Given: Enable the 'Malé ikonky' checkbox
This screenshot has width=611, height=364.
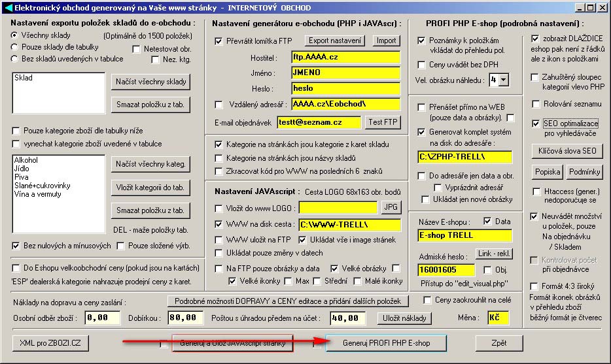Looking at the screenshot, I should pyautogui.click(x=357, y=281).
